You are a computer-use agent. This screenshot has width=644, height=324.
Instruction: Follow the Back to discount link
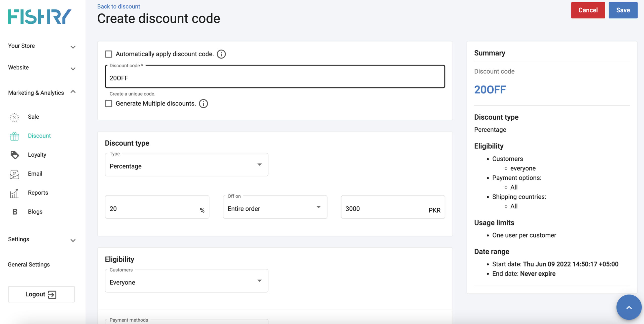pyautogui.click(x=118, y=6)
